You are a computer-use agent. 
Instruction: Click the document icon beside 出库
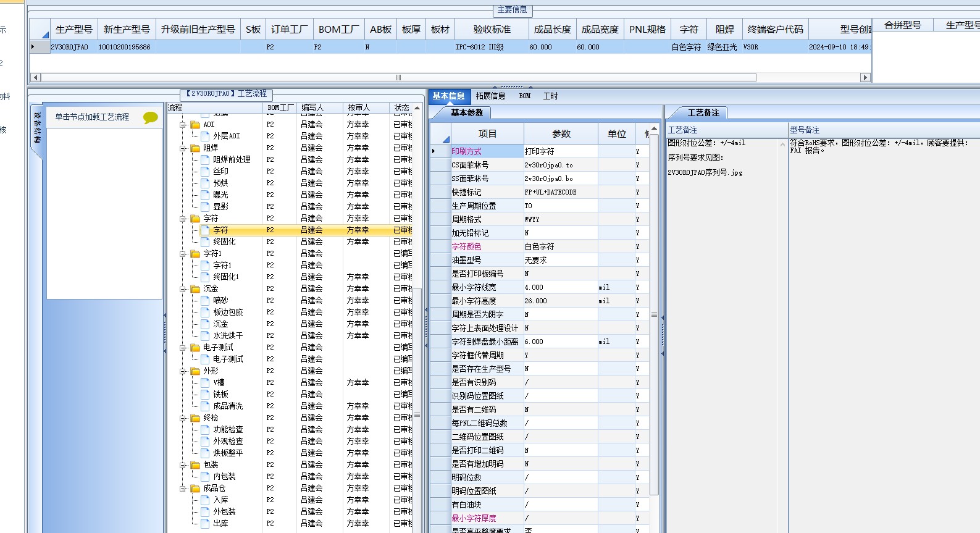[x=205, y=523]
